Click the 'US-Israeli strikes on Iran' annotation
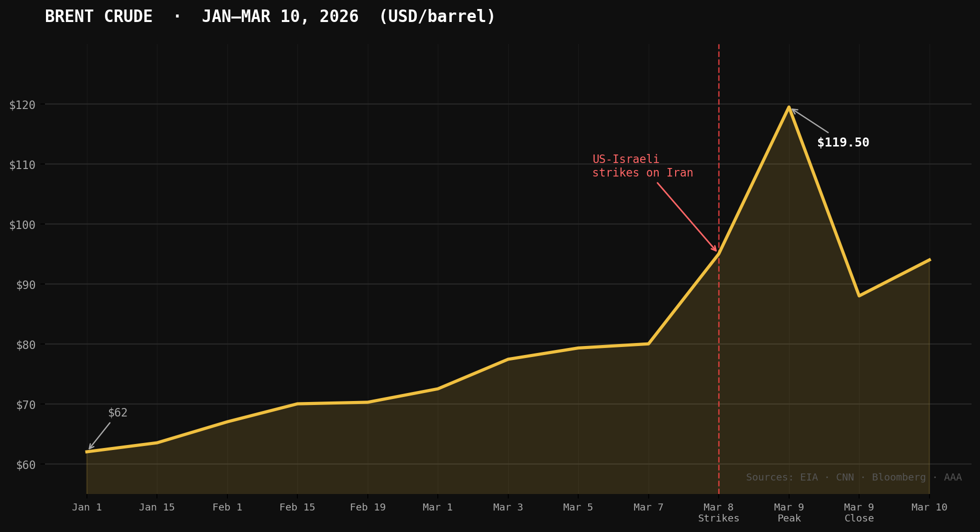The image size is (980, 532). [642, 166]
